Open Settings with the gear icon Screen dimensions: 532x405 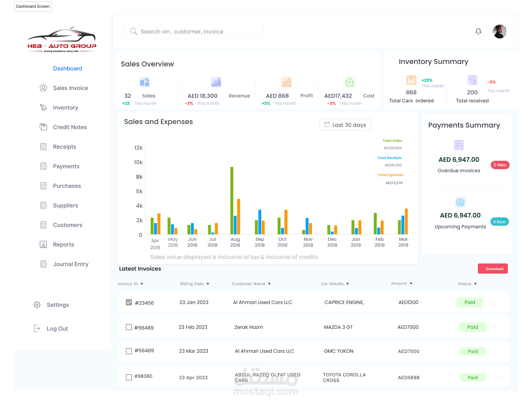pos(37,305)
